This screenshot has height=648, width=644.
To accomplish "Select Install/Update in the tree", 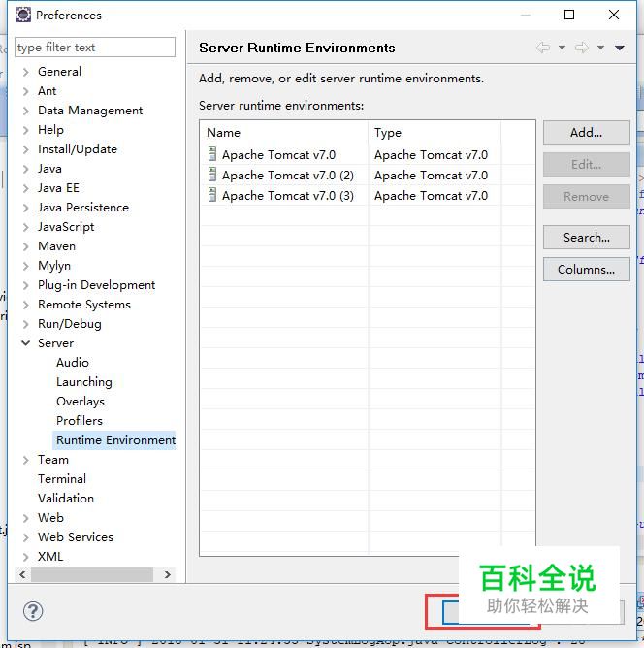I will click(78, 149).
